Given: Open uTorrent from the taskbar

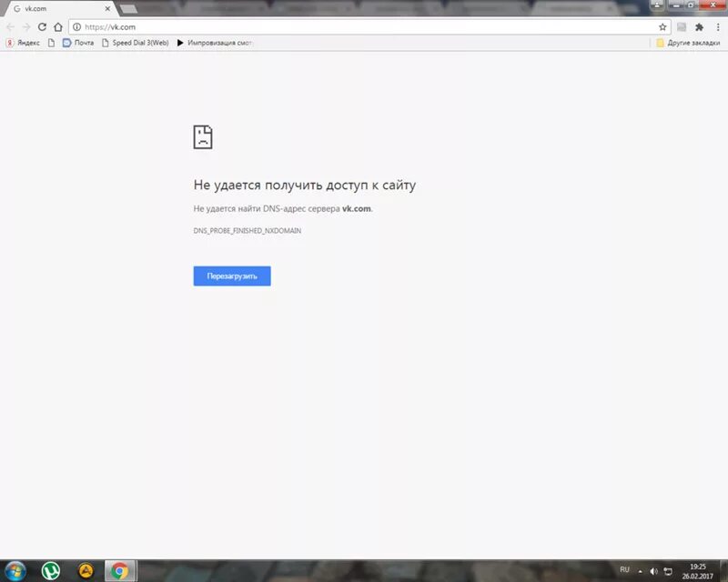Looking at the screenshot, I should point(51,571).
